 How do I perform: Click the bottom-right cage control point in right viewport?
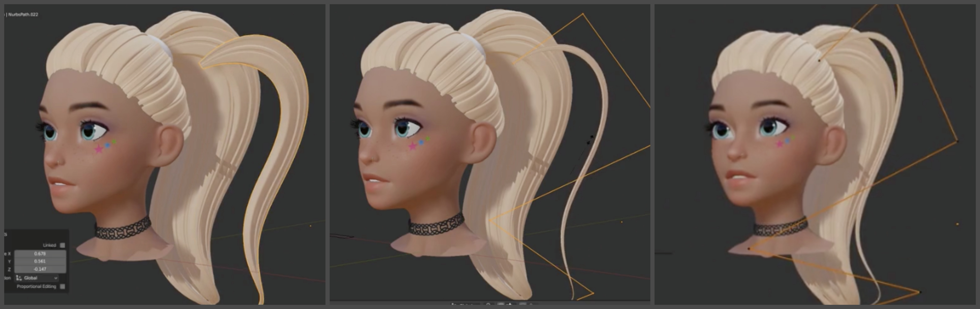click(920, 292)
